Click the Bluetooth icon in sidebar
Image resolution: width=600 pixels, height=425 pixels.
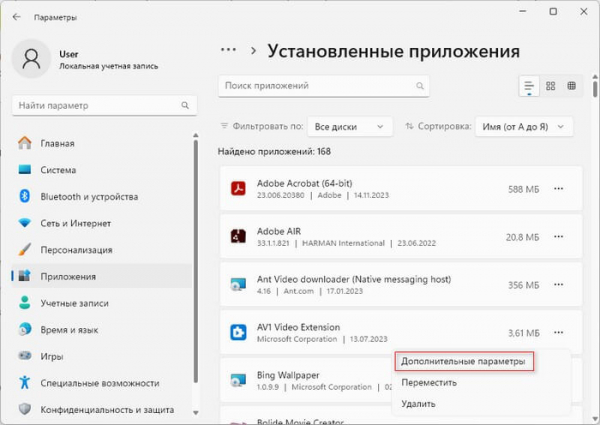[25, 196]
